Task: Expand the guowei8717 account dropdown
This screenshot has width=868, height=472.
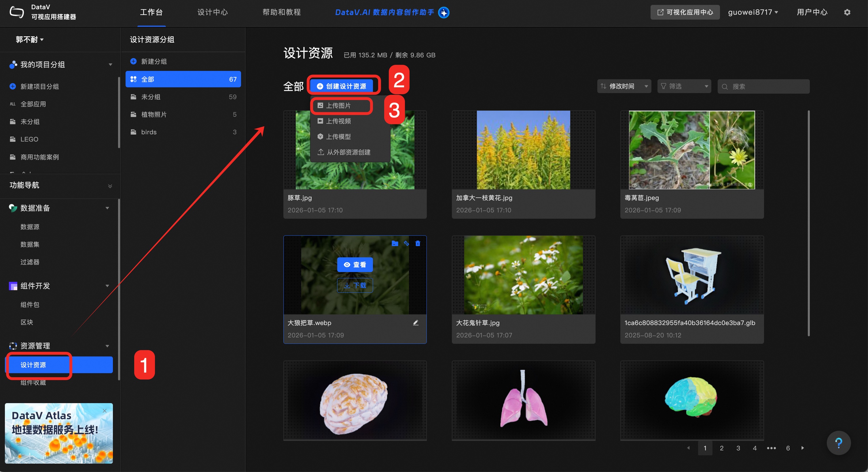Action: click(753, 12)
